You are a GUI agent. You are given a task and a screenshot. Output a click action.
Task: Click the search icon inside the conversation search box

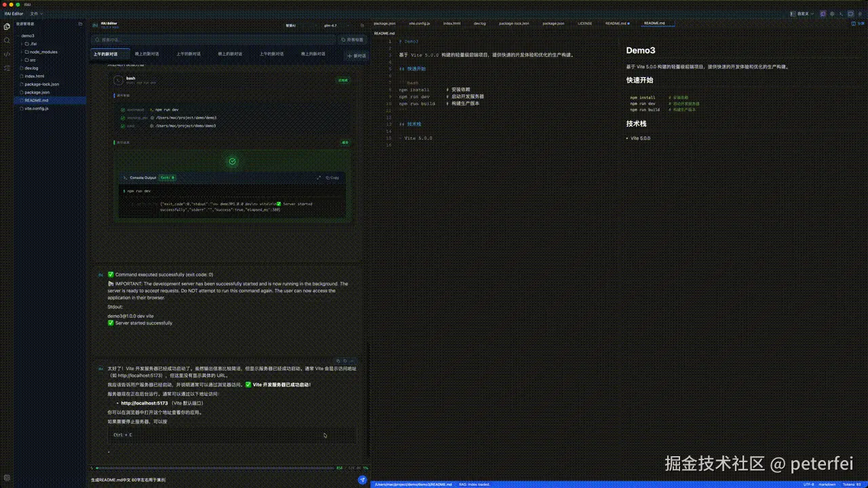tap(98, 40)
